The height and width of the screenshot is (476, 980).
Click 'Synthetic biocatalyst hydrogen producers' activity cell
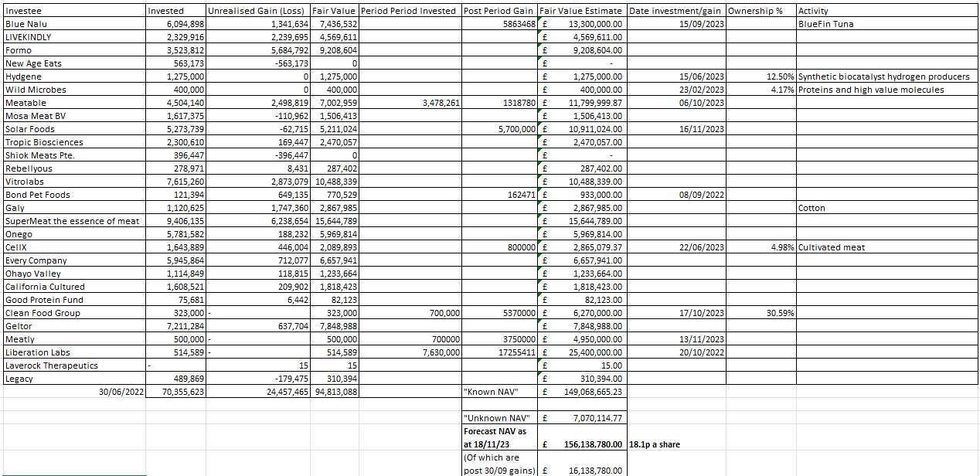[x=886, y=76]
